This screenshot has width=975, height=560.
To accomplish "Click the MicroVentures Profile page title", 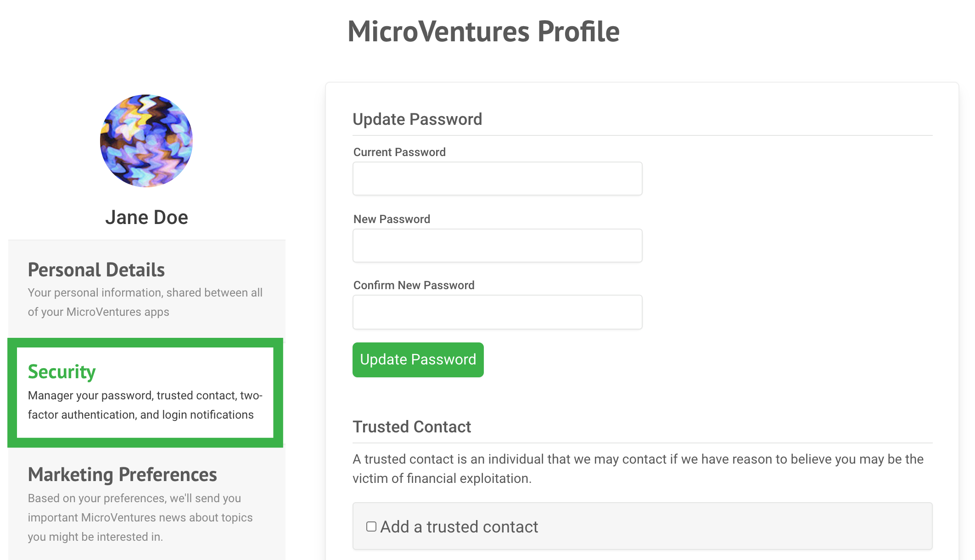I will (483, 31).
